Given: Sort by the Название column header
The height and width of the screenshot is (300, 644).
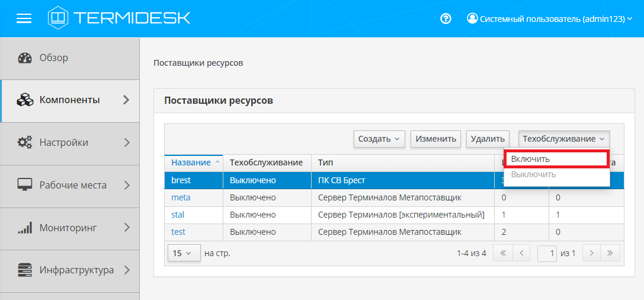Looking at the screenshot, I should [191, 162].
